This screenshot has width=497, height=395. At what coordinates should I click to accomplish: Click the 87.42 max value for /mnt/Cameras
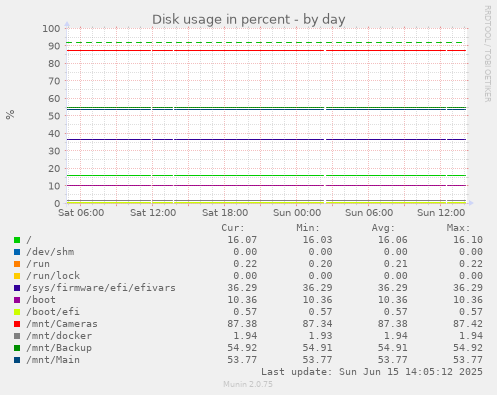point(468,324)
